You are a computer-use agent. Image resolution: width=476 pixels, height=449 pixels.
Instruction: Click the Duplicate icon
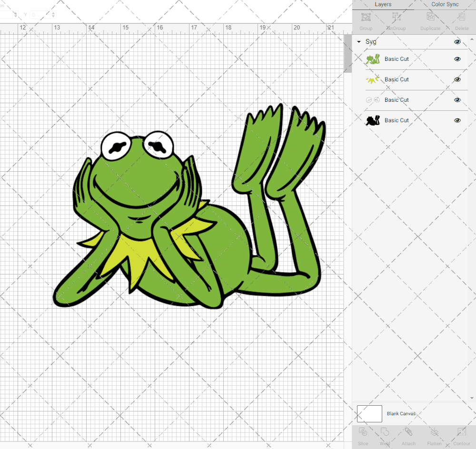click(x=430, y=17)
